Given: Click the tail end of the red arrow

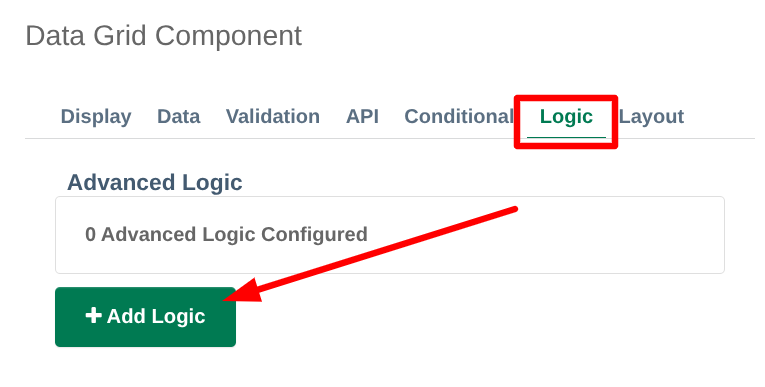Looking at the screenshot, I should point(514,210).
